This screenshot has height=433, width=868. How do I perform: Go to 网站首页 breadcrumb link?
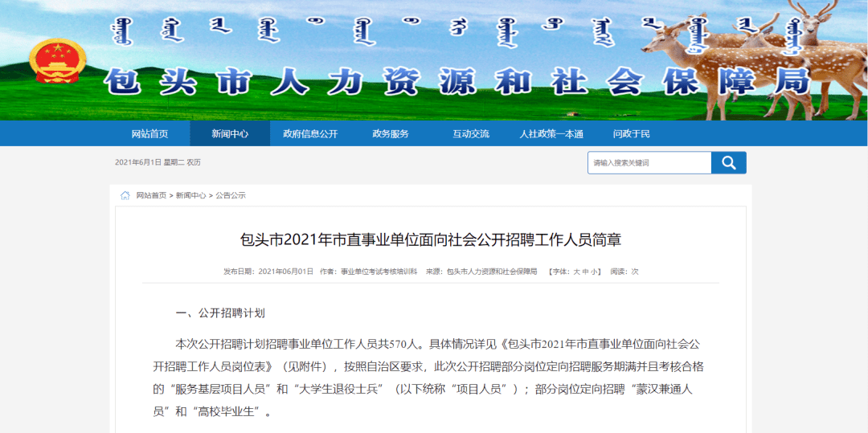(x=151, y=196)
